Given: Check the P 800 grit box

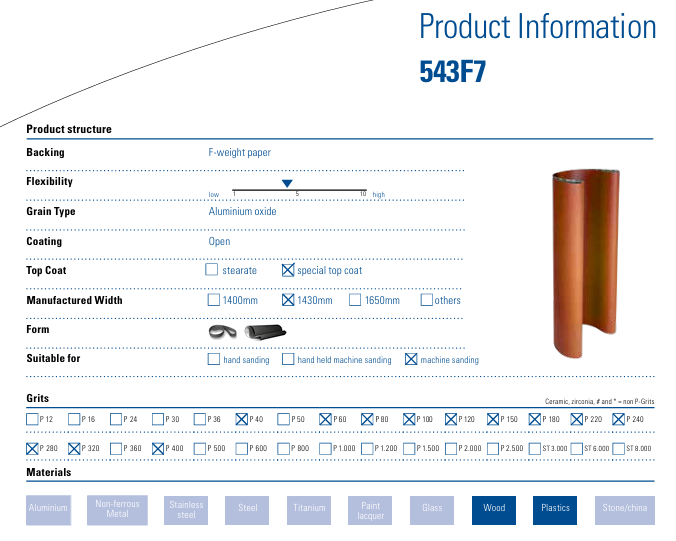Looking at the screenshot, I should click(283, 449).
